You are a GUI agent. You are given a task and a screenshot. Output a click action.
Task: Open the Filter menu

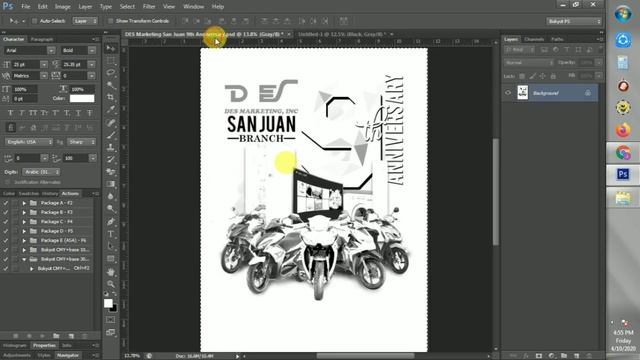tap(149, 7)
